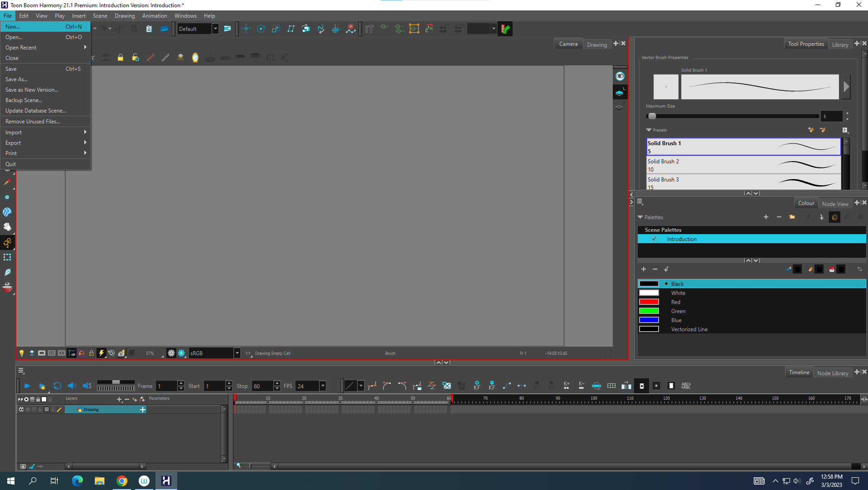This screenshot has height=490, width=868.
Task: Select the Hand tool in the left toolbar
Action: click(7, 226)
